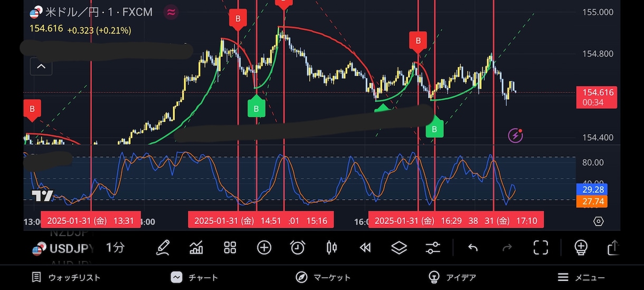The image size is (644, 290).
Task: Select red B marker near 16:29
Action: [x=418, y=41]
